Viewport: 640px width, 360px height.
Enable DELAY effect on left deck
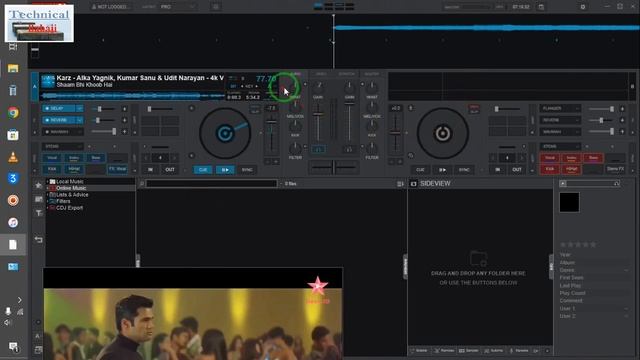59,109
